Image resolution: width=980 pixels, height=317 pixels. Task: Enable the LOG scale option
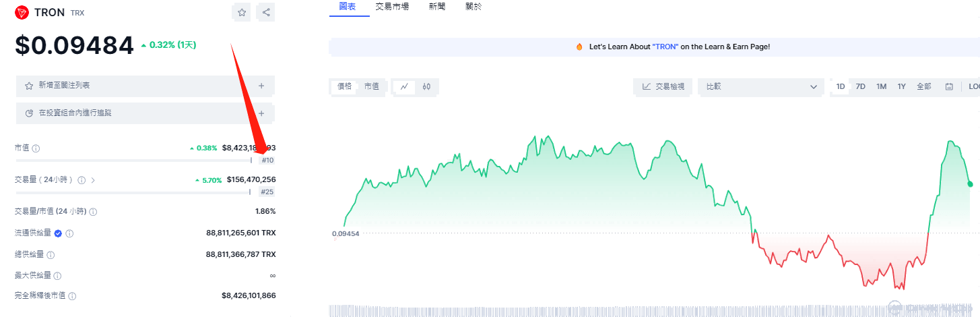tap(973, 86)
